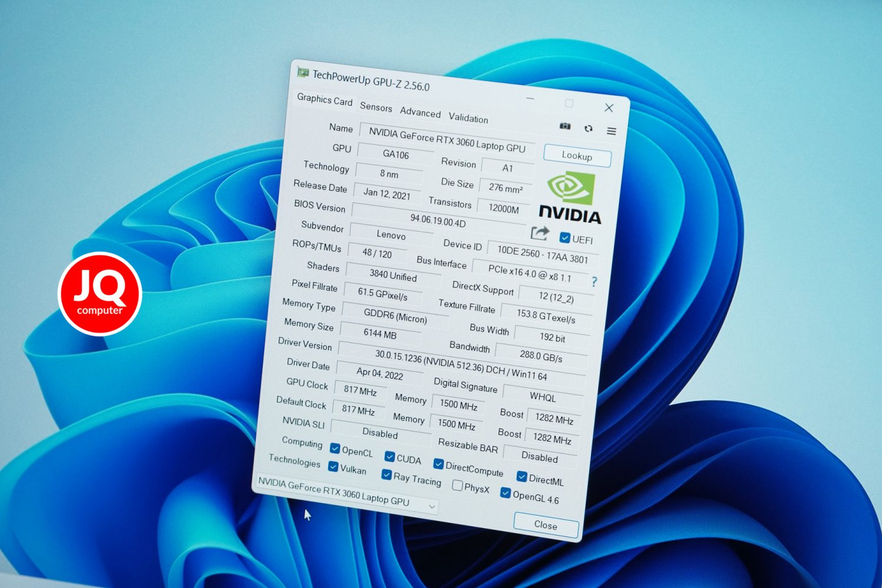This screenshot has width=882, height=588.
Task: Toggle the CUDA checkbox
Action: 390,456
